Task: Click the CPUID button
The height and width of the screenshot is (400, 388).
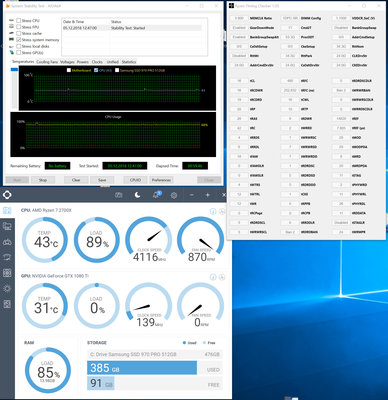Action: pos(135,180)
